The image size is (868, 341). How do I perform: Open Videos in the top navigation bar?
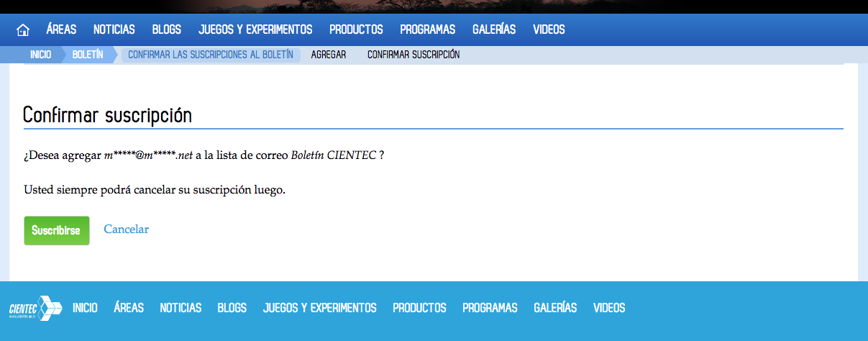549,30
